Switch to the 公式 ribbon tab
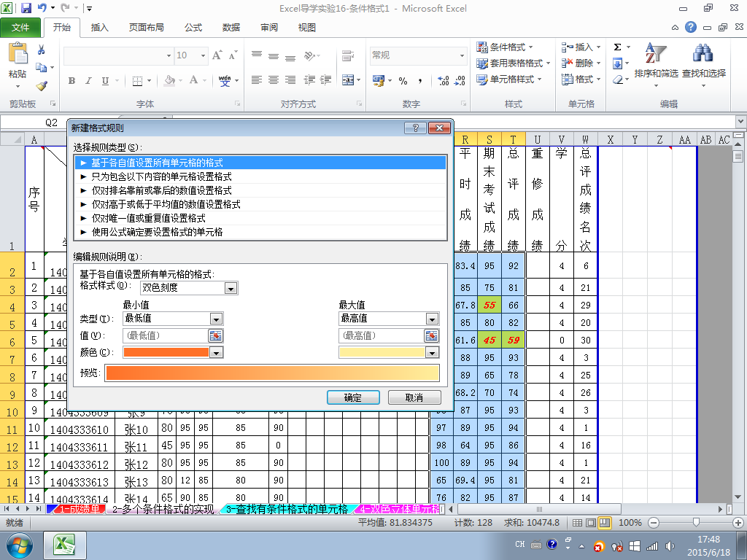747x560 pixels. click(x=193, y=28)
